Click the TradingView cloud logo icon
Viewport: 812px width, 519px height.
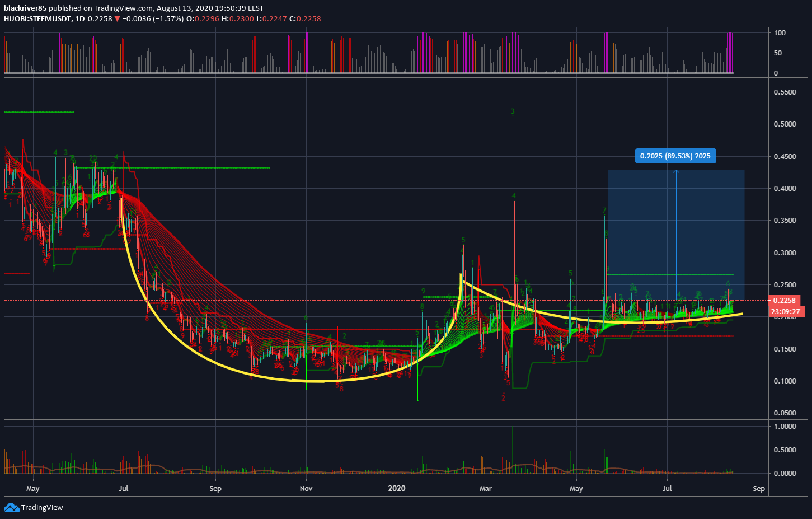coord(11,508)
